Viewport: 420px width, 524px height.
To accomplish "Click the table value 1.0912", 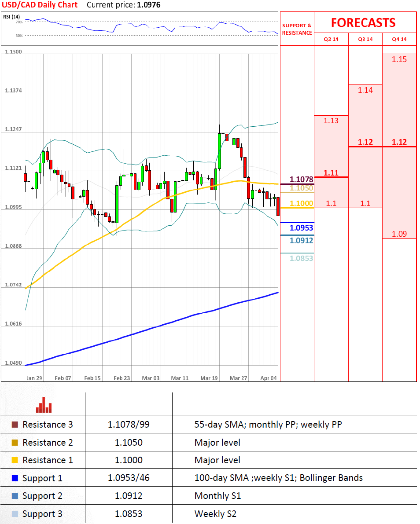I will (x=129, y=496).
